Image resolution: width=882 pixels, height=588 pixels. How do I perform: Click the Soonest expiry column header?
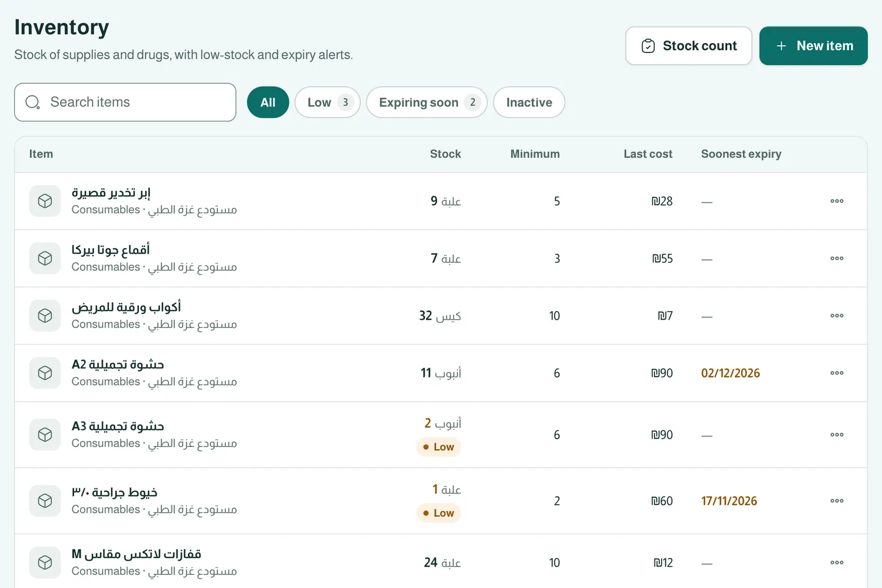(741, 154)
